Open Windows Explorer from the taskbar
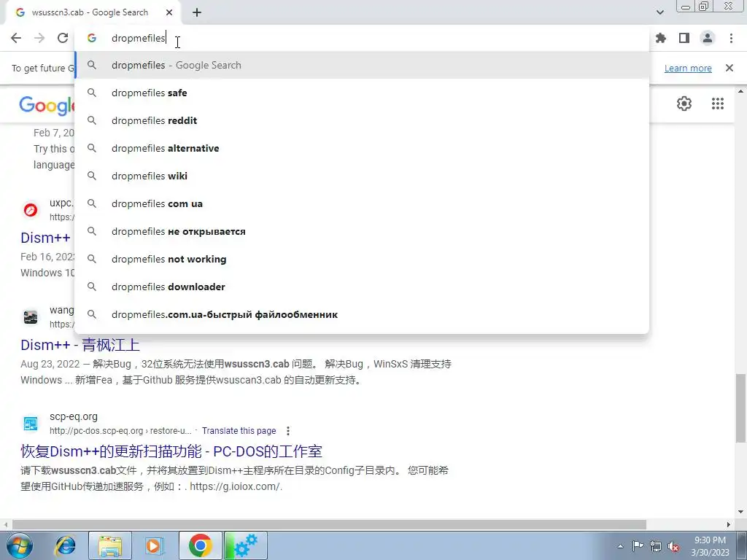The width and height of the screenshot is (747, 560). click(109, 545)
